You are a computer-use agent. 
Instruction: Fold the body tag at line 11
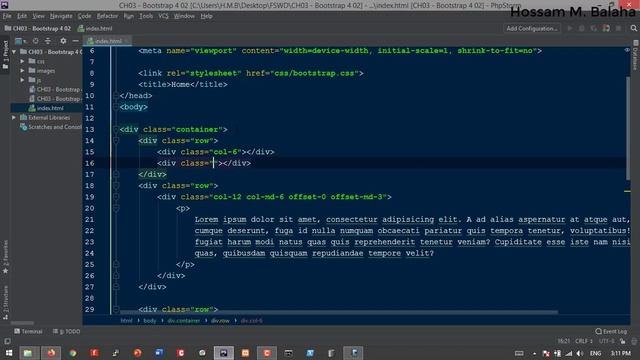(116, 107)
